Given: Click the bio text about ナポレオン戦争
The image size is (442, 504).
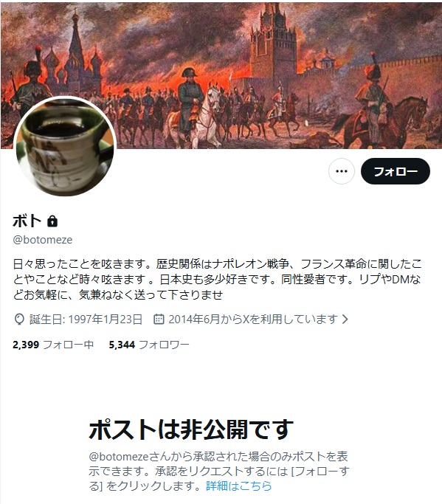Looking at the screenshot, I should coord(217,279).
